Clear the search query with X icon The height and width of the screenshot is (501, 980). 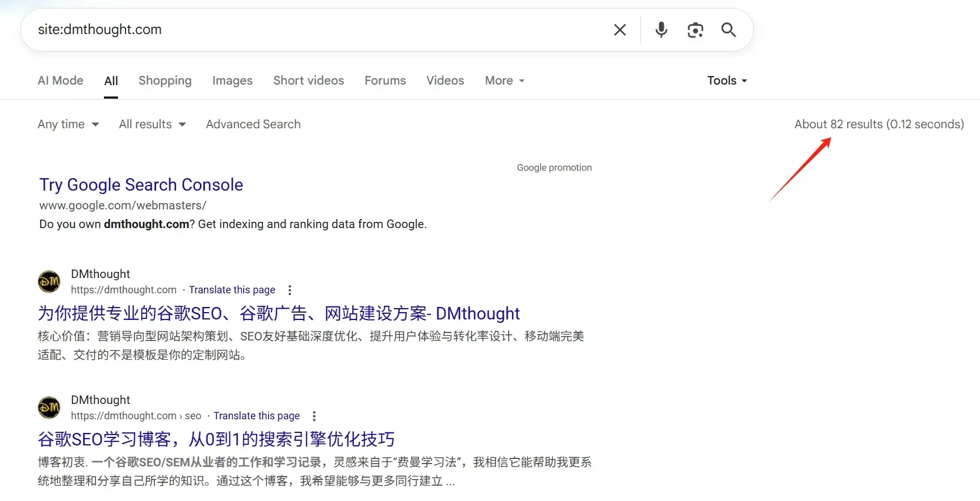[620, 30]
